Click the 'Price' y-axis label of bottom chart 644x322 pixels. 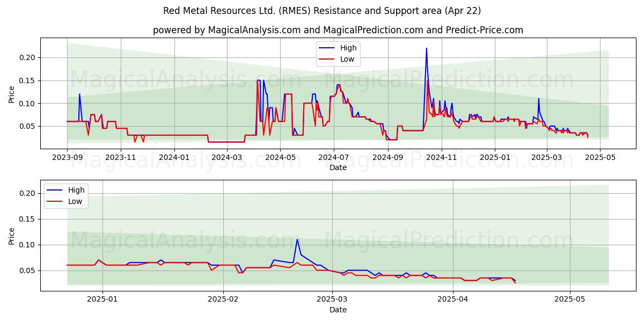point(12,236)
